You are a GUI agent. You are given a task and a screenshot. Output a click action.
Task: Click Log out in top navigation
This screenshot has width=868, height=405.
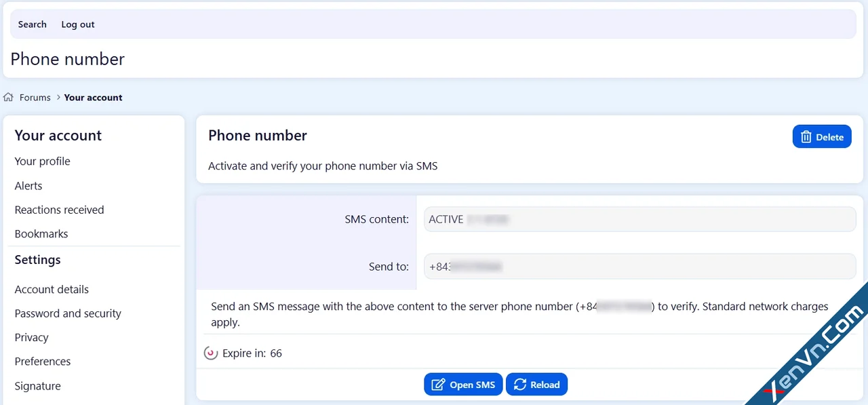coord(78,24)
